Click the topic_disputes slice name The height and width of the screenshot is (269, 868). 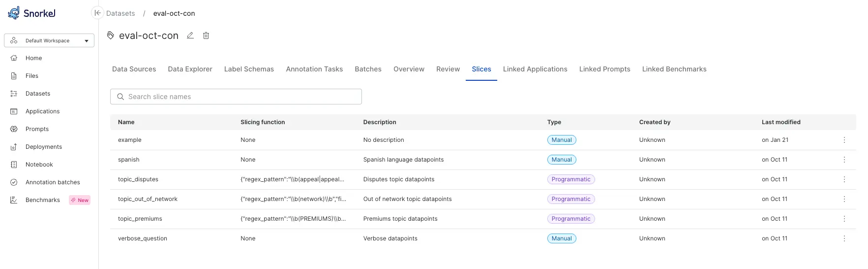click(x=138, y=179)
